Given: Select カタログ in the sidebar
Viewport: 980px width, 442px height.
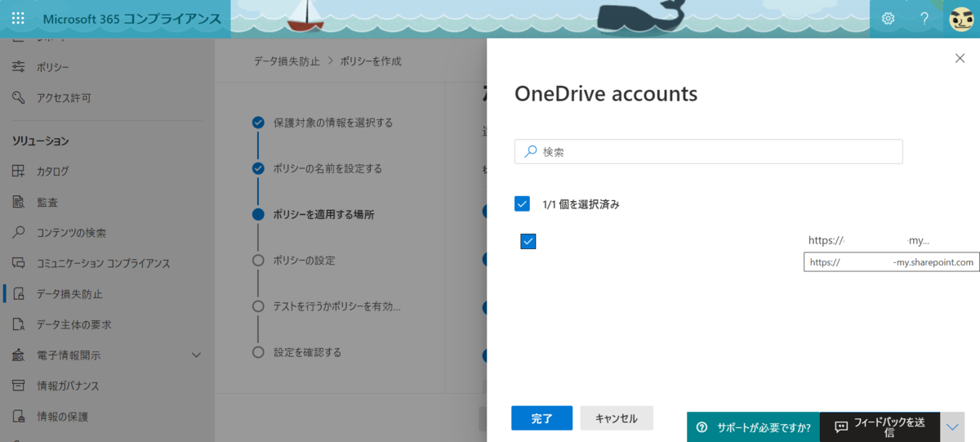Looking at the screenshot, I should pyautogui.click(x=53, y=172).
